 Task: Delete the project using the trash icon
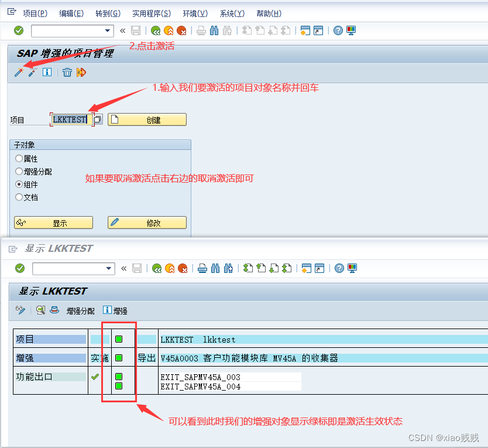(x=67, y=72)
